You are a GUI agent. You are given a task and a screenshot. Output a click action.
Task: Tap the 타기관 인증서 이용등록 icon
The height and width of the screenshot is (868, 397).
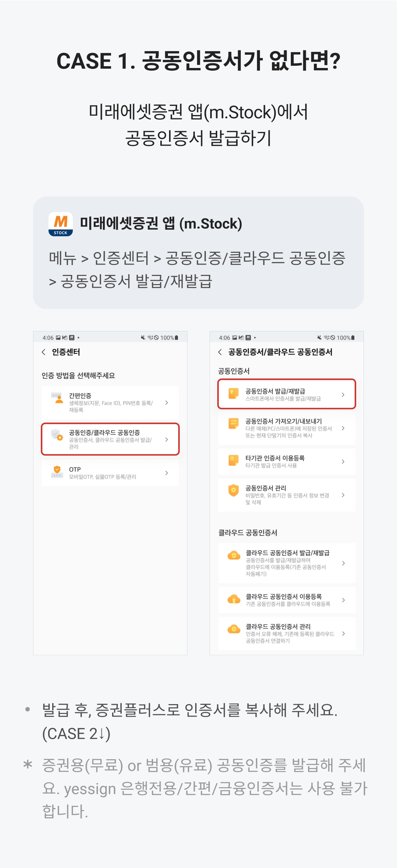tap(233, 460)
